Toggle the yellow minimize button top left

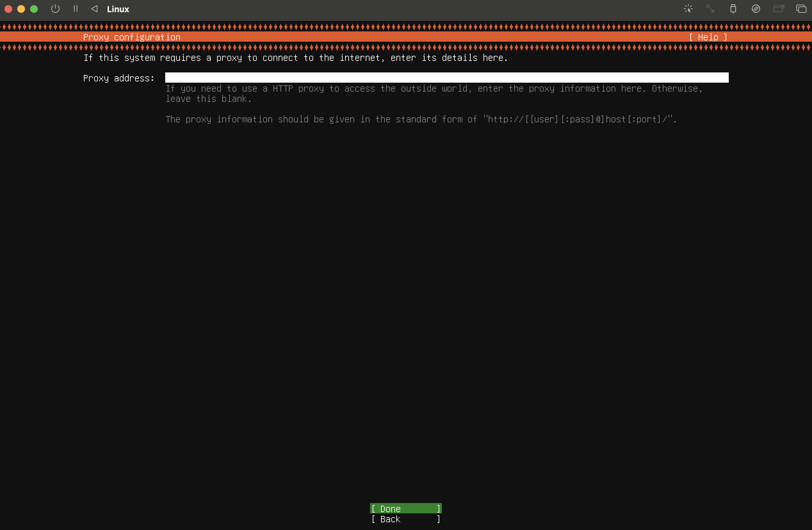point(21,9)
